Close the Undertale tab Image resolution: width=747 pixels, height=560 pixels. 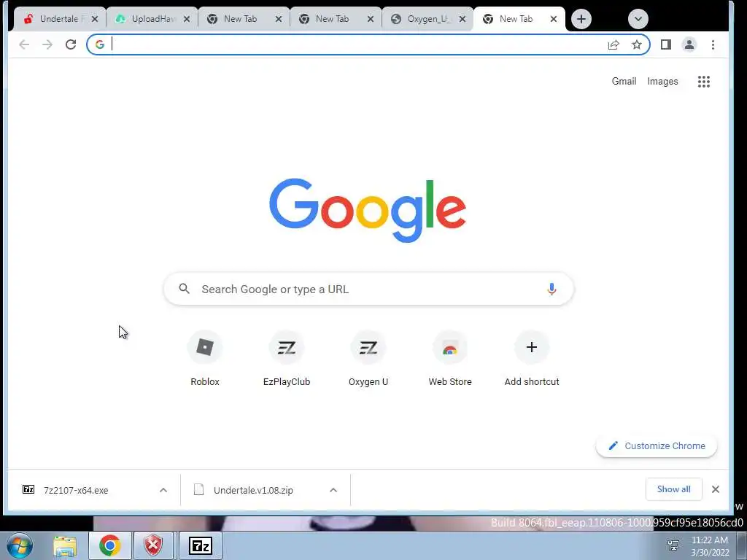point(95,19)
